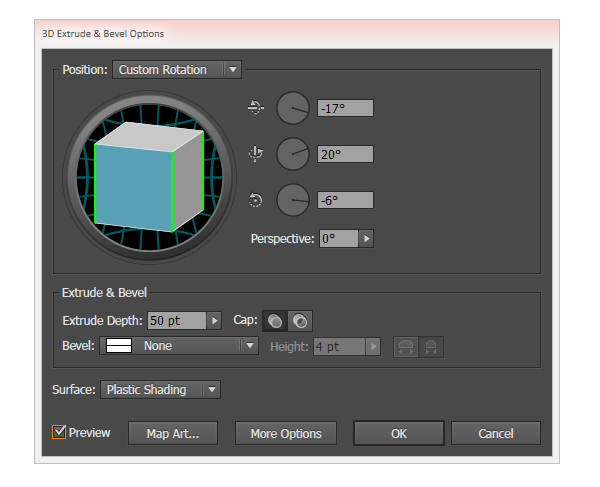This screenshot has height=487, width=600.
Task: Expand the Bevel shape dropdown
Action: 249,346
